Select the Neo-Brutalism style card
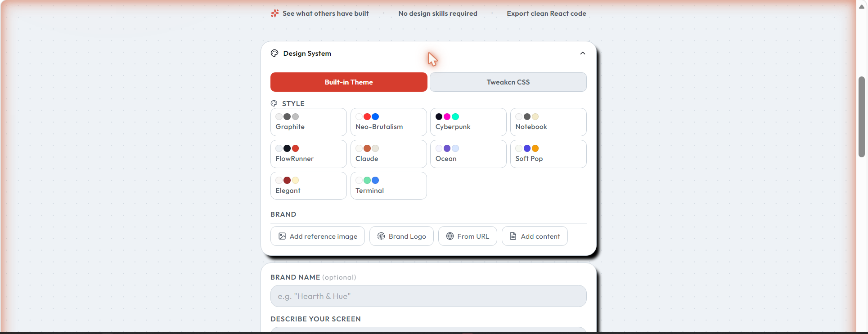Screen dimensions: 868x334 tap(389, 122)
